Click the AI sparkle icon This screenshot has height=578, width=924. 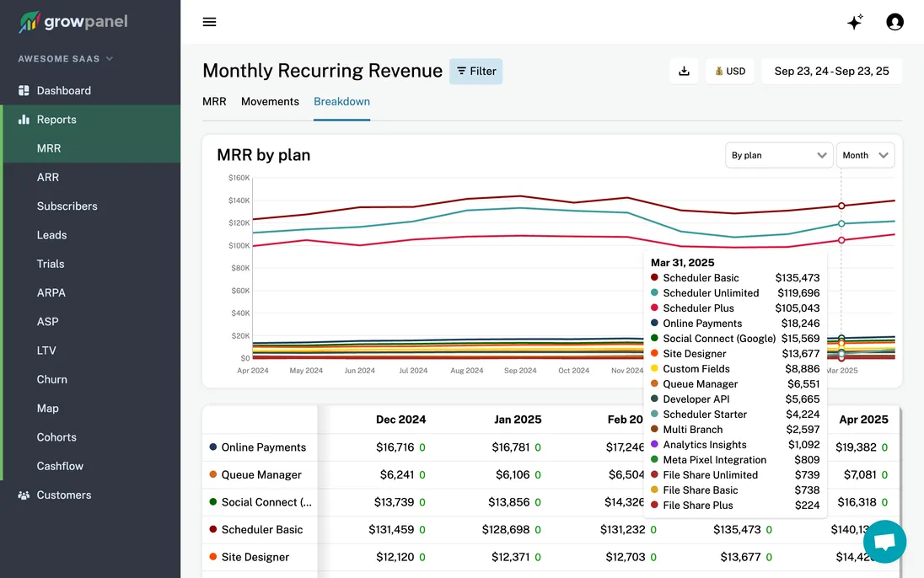855,22
